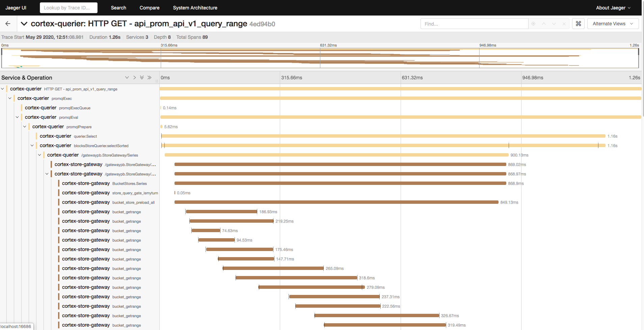This screenshot has width=644, height=330.
Task: Click the trace minimap overview graph
Action: coord(320,58)
